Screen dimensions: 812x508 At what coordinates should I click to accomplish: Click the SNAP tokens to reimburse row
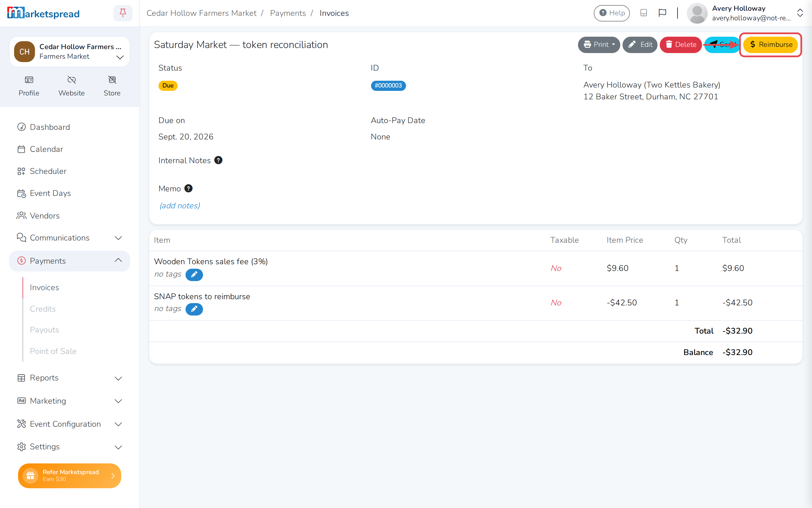click(x=476, y=303)
